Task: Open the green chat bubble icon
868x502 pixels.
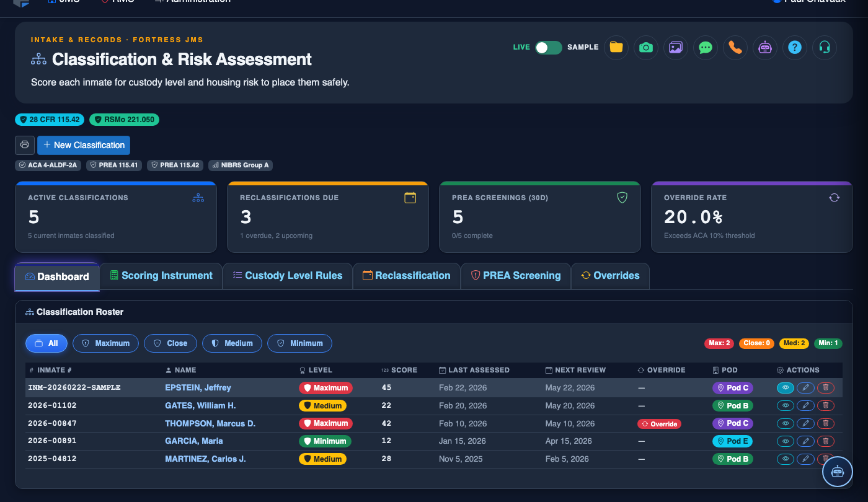Action: 705,48
